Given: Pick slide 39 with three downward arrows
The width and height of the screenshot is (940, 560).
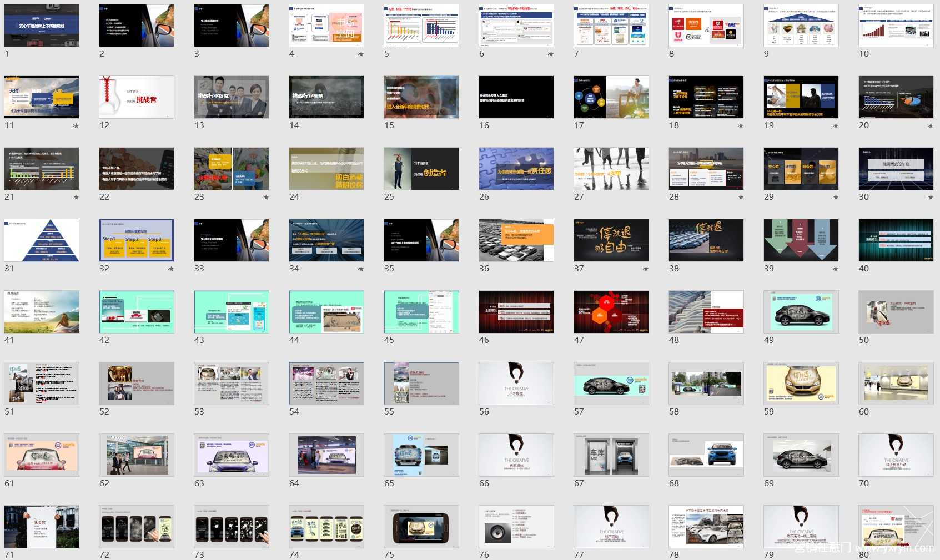Looking at the screenshot, I should click(801, 240).
